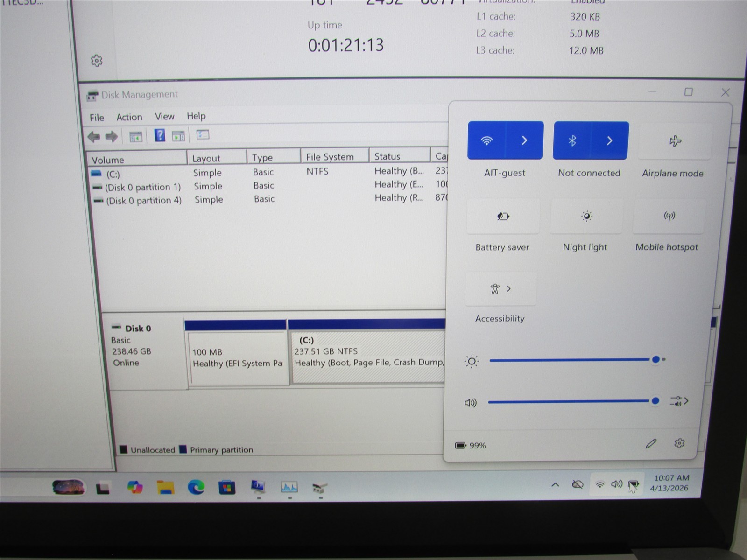Viewport: 747px width, 560px height.
Task: Click the Back arrow in Disk Management toolbar
Action: pyautogui.click(x=94, y=136)
